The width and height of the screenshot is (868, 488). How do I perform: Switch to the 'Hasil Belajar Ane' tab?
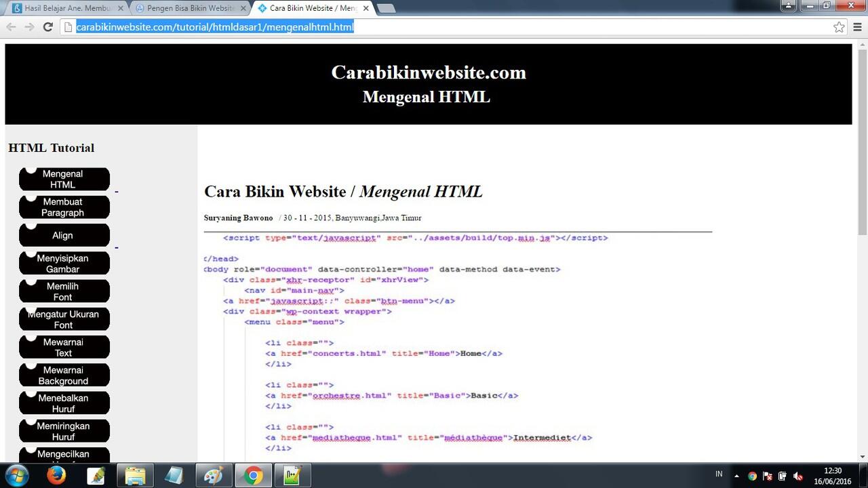point(68,8)
